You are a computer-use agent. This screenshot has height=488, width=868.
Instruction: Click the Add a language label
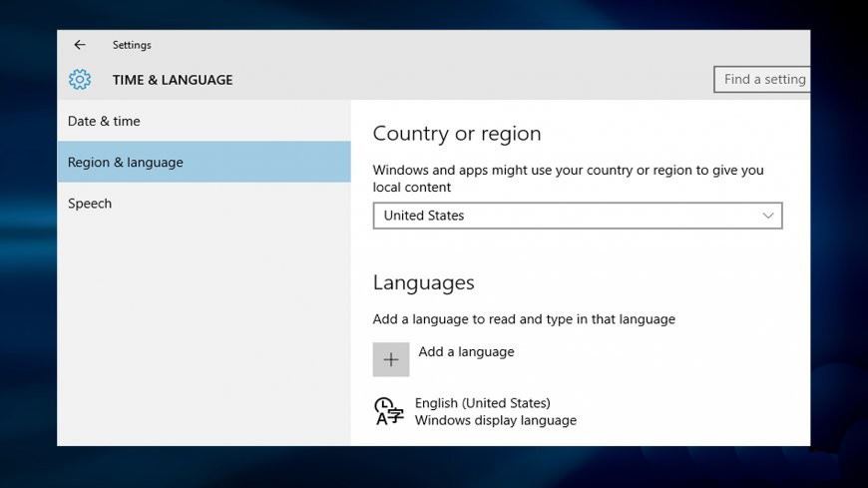pos(466,351)
